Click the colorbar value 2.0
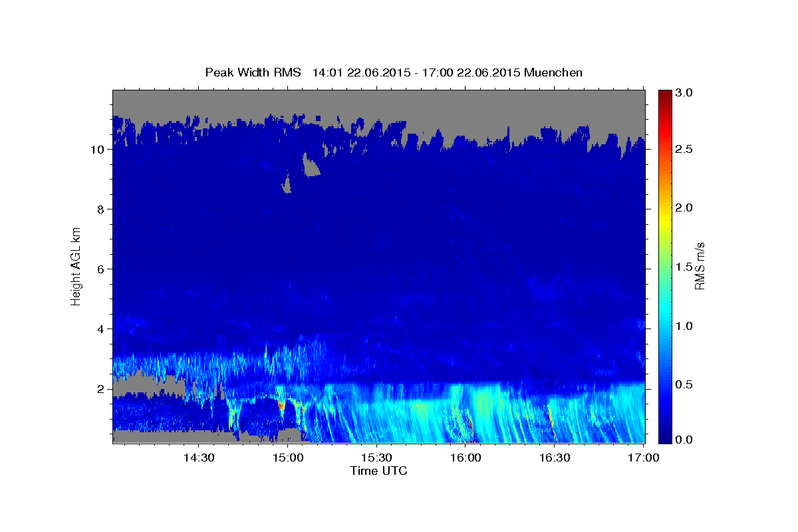 (686, 208)
